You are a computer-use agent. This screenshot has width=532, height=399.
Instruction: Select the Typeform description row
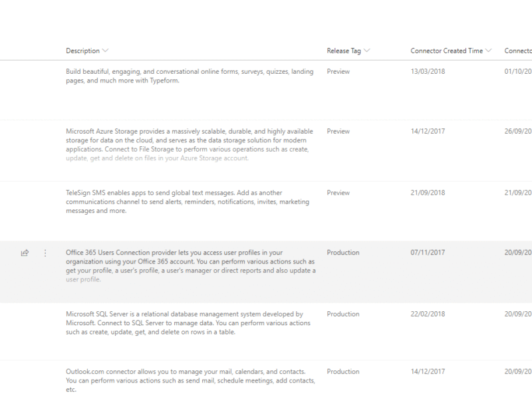190,76
